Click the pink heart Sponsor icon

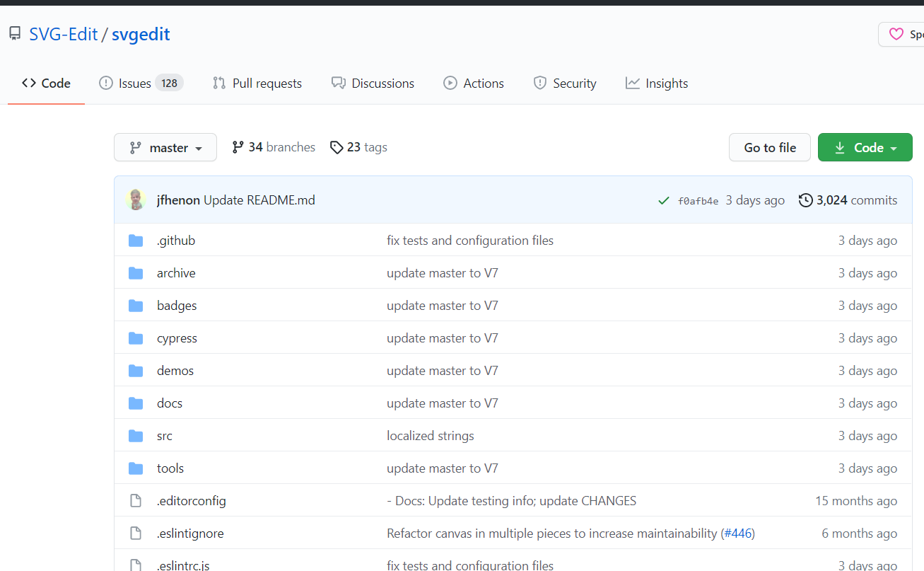(896, 34)
